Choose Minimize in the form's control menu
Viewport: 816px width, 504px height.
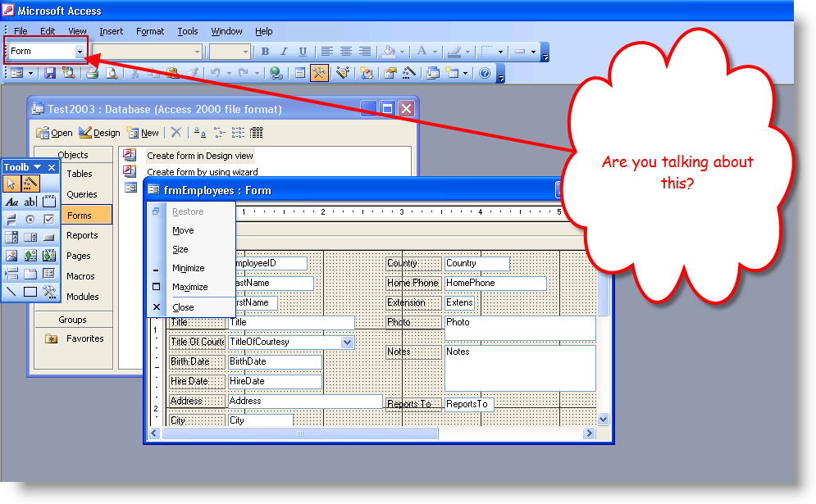tap(190, 268)
